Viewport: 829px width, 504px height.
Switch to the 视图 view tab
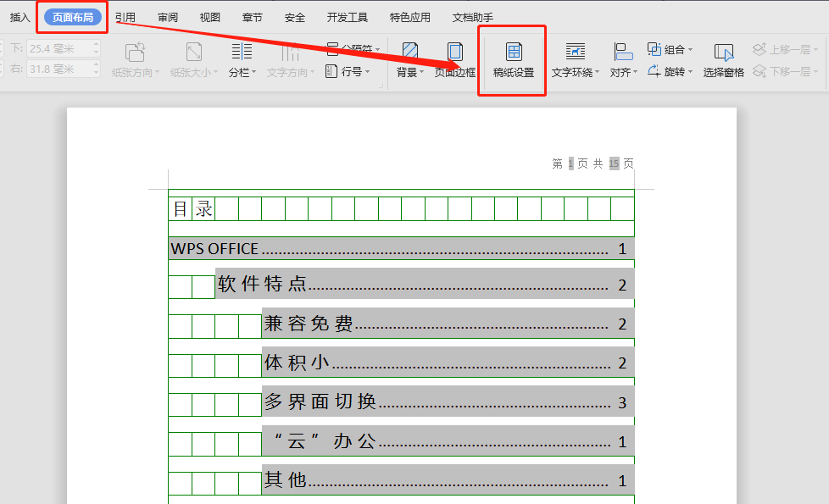210,18
